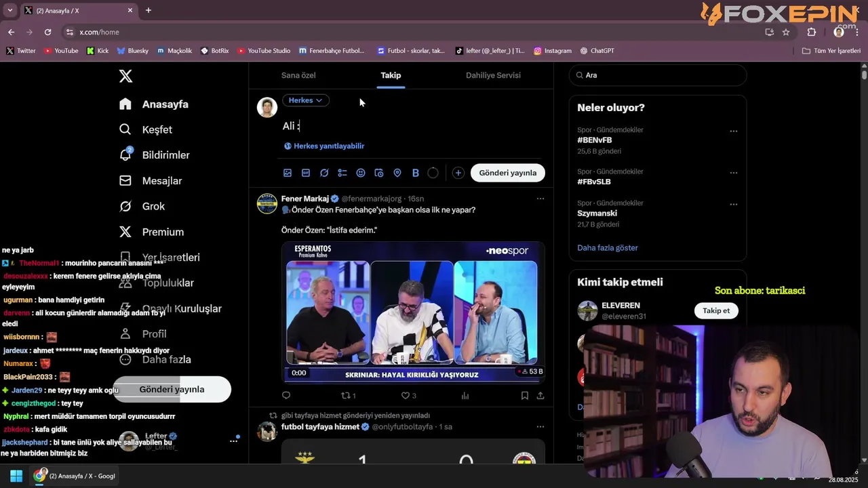Share the Fener Markaj post
Viewport: 868px width, 488px height.
click(540, 395)
